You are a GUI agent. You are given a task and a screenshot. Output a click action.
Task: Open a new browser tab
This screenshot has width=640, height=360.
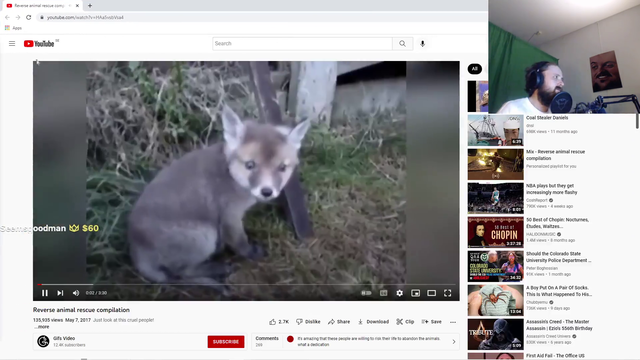(x=90, y=6)
